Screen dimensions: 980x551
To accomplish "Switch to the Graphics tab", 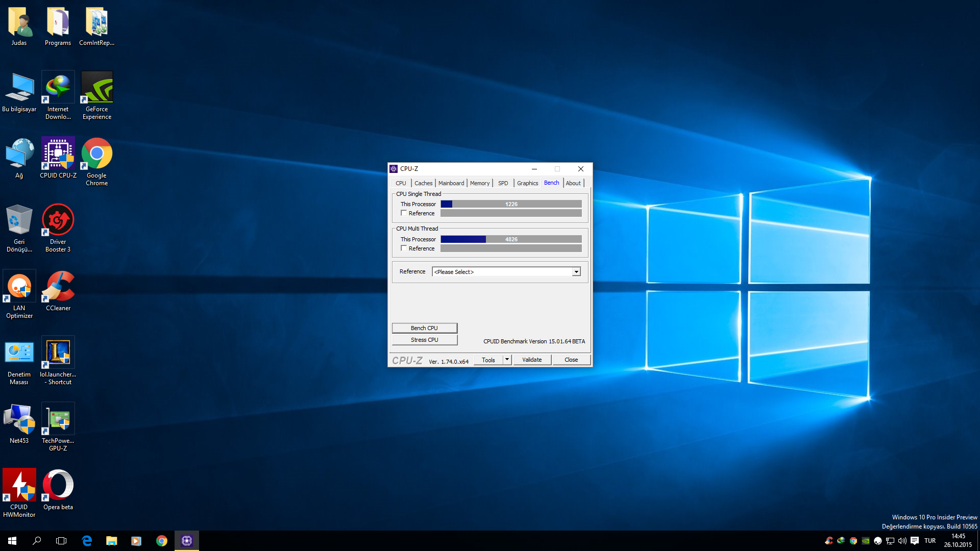I will click(527, 183).
